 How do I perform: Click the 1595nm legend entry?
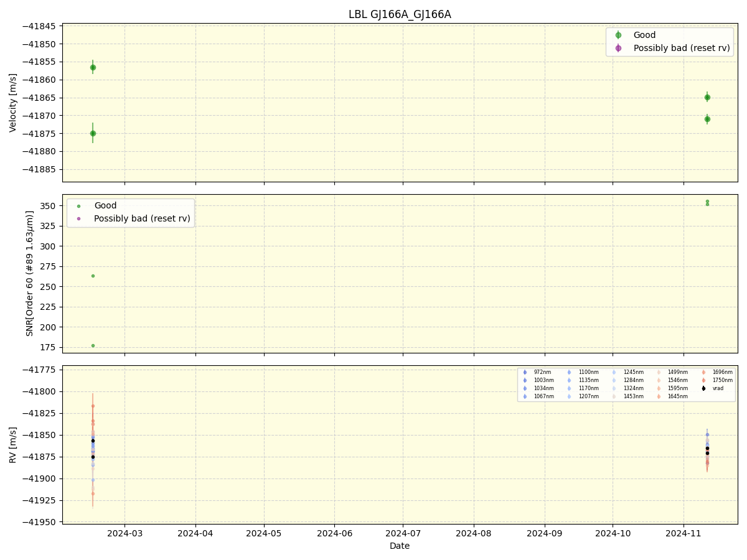(672, 388)
